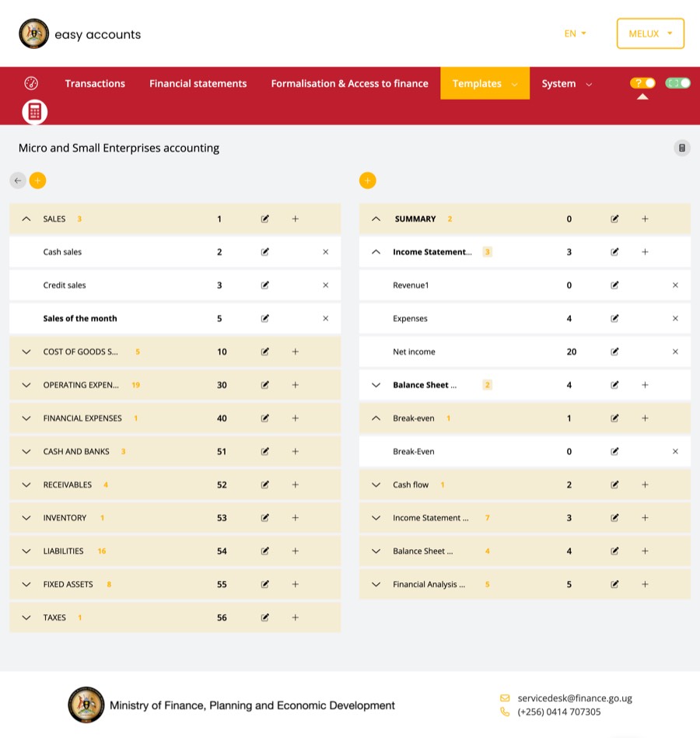Screen dimensions: 700x738
Task: Open the System menu
Action: 567,83
